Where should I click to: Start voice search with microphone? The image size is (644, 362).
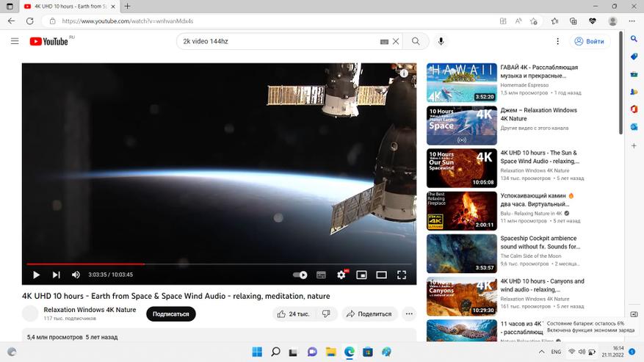pyautogui.click(x=441, y=41)
